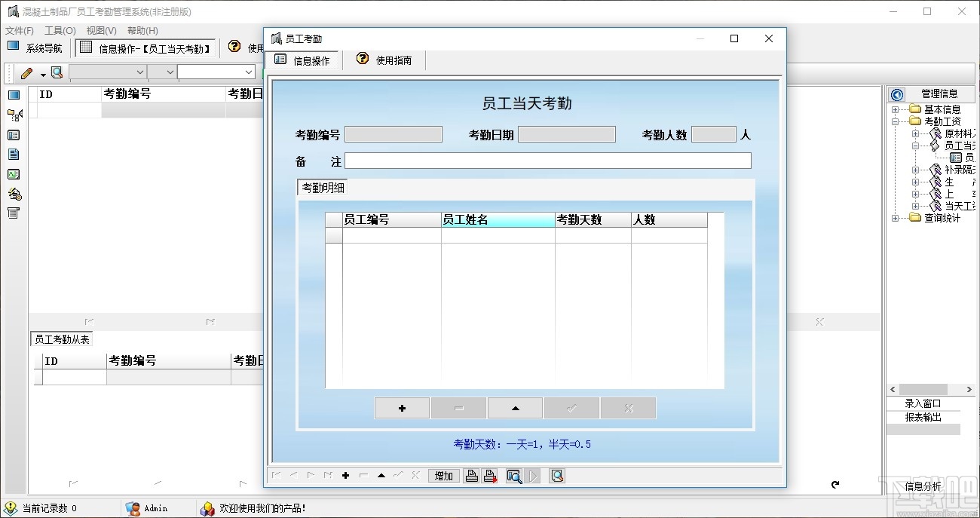Expand the 基本信息 tree node

coord(896,109)
